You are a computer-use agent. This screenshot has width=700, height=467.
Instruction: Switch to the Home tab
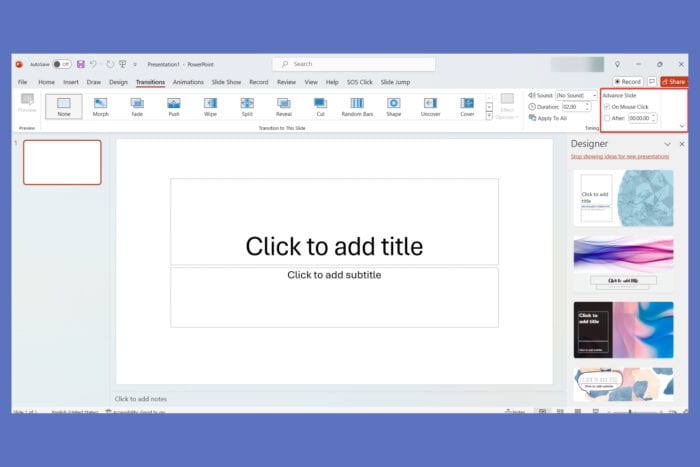[46, 82]
